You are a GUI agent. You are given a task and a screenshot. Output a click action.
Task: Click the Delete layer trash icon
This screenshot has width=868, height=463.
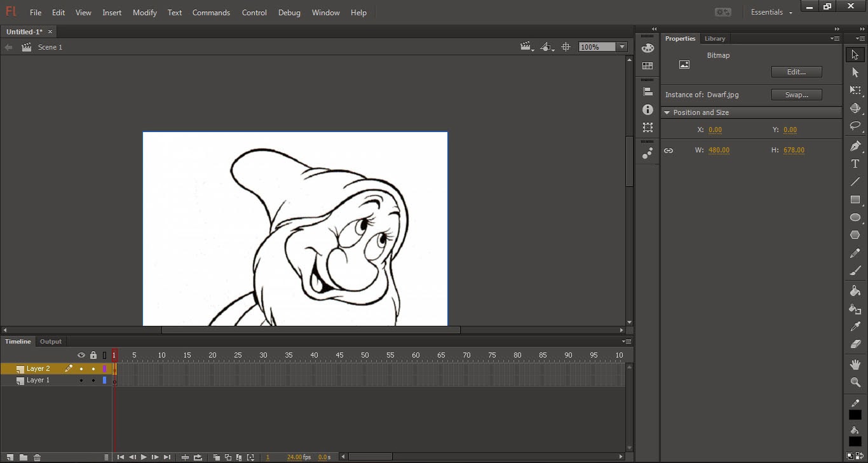[x=37, y=457]
